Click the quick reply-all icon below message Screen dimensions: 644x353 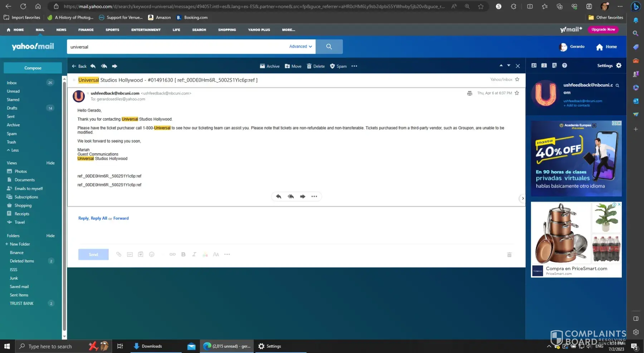click(291, 197)
